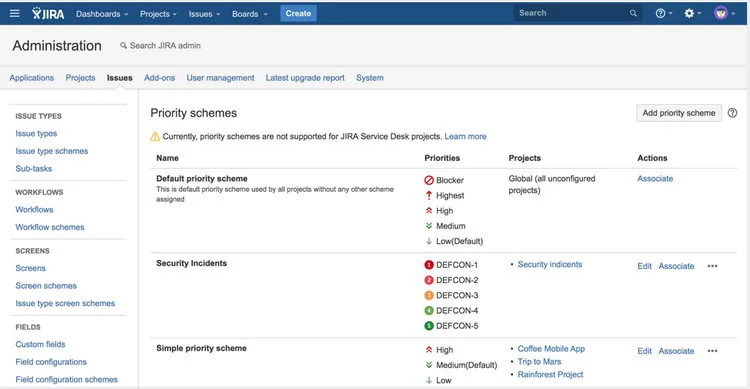The width and height of the screenshot is (750, 389).
Task: Click the blue Create button
Action: click(x=298, y=13)
